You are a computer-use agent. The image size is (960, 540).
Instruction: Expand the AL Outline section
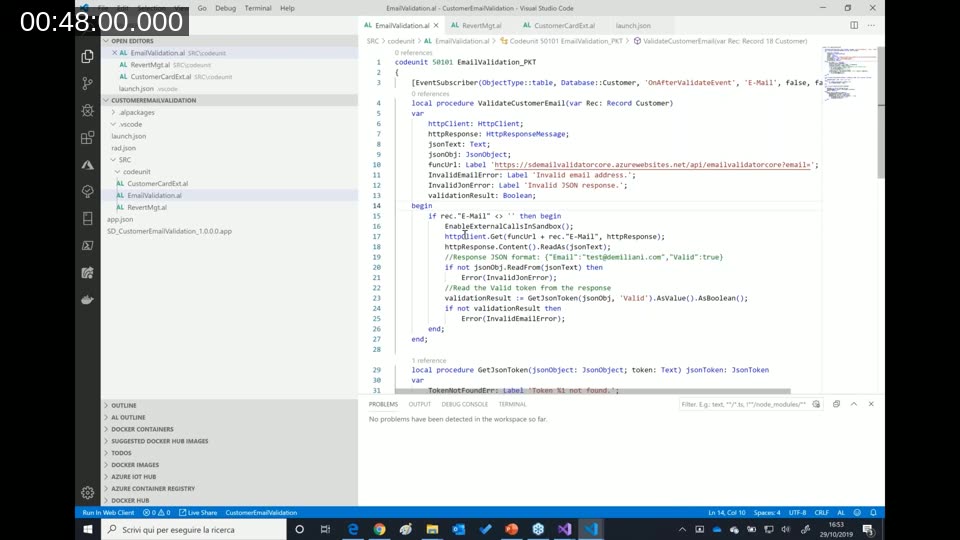coord(128,418)
